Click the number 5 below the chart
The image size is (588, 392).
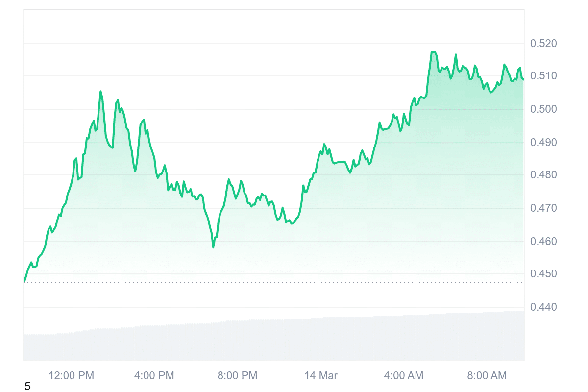(x=27, y=387)
